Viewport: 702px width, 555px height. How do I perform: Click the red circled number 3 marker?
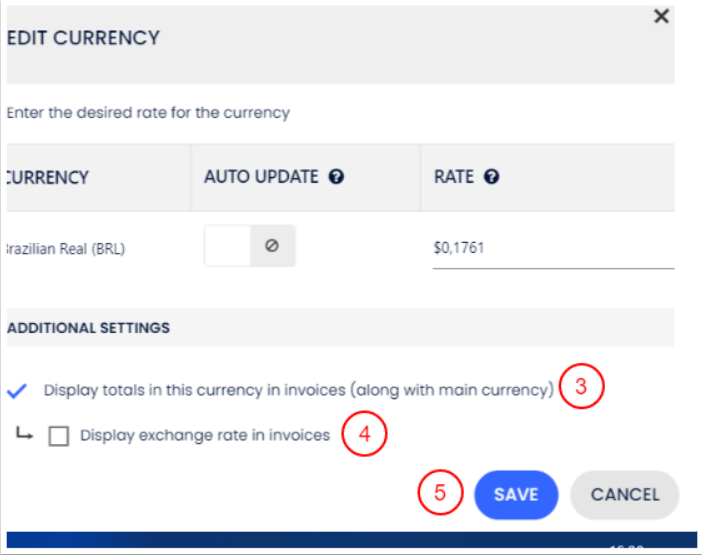tap(582, 388)
